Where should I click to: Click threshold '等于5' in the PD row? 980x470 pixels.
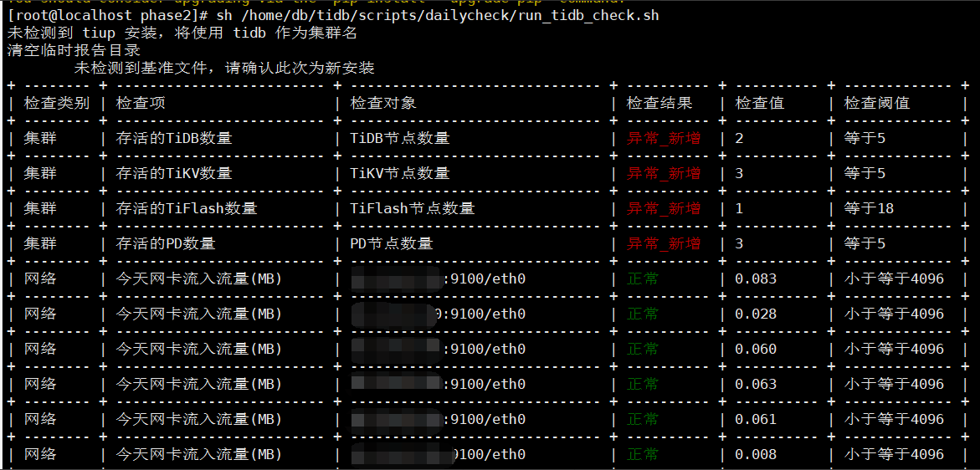[865, 243]
